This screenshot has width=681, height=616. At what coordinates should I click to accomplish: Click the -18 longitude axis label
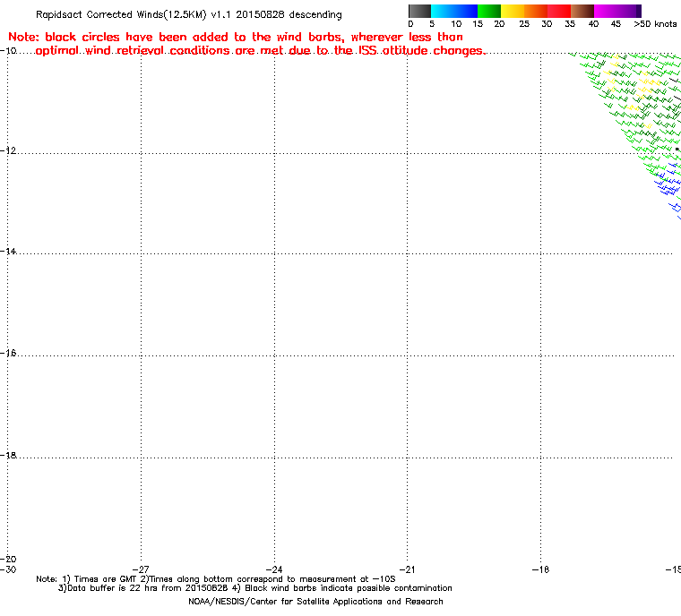coord(540,569)
